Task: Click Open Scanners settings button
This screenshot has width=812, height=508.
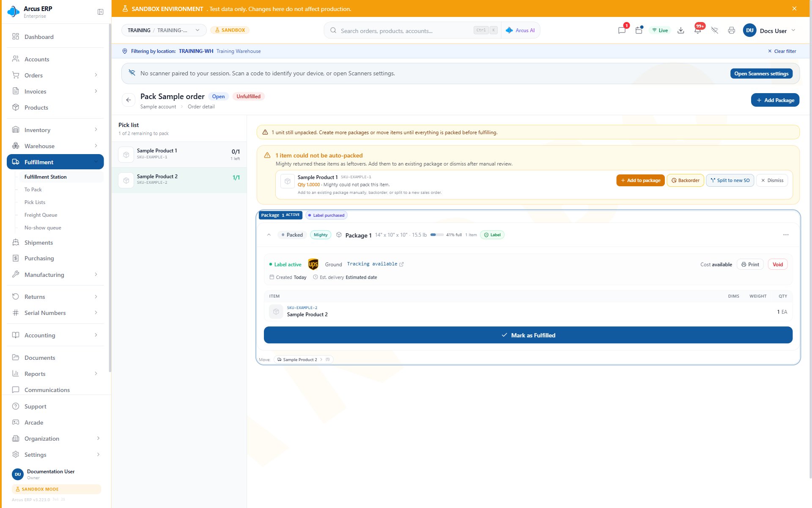Action: [x=761, y=74]
